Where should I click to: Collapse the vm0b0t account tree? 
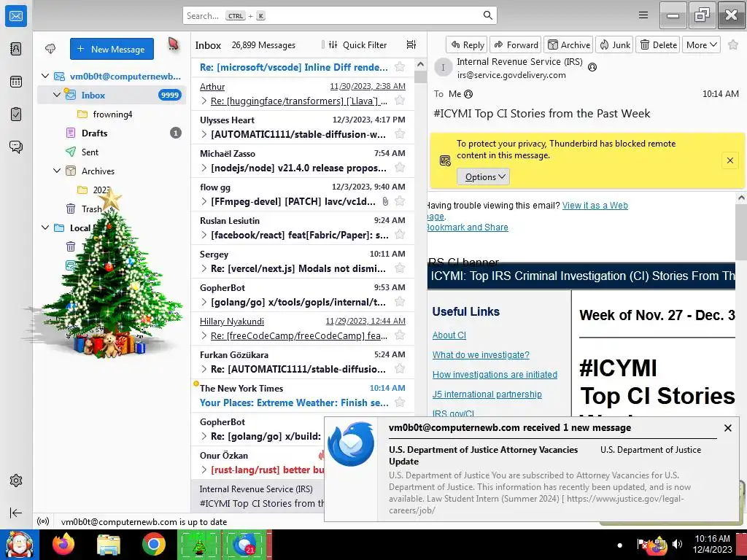[x=45, y=76]
